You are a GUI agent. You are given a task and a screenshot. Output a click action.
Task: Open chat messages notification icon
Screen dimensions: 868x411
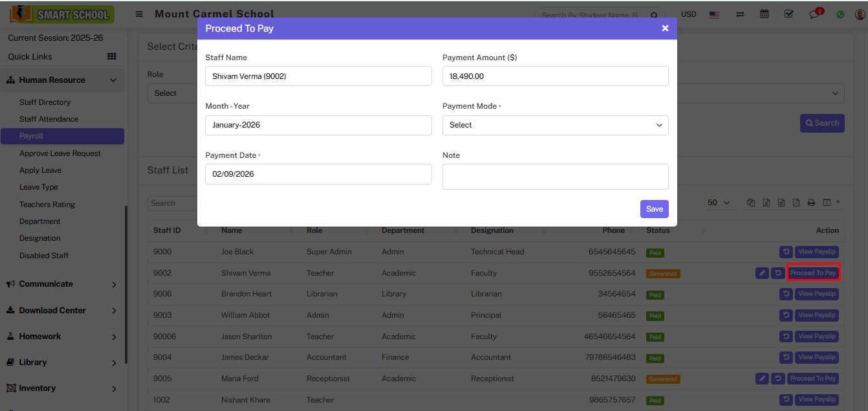(815, 14)
